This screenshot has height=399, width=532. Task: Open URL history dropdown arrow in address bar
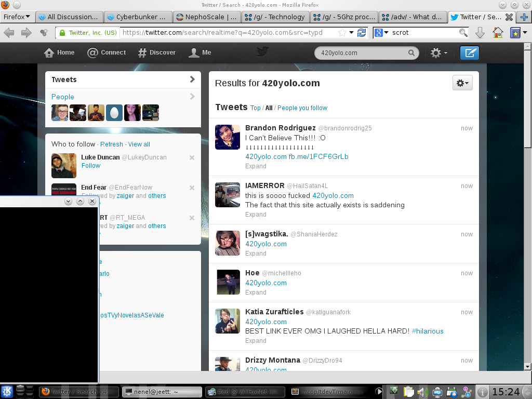[x=352, y=33]
